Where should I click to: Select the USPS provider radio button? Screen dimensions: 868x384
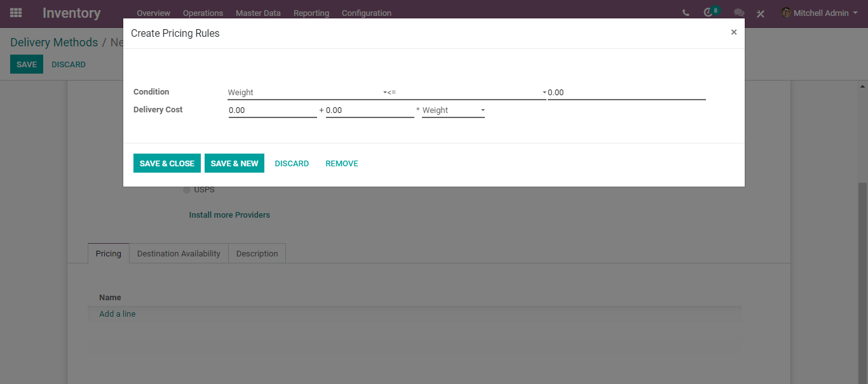click(187, 190)
